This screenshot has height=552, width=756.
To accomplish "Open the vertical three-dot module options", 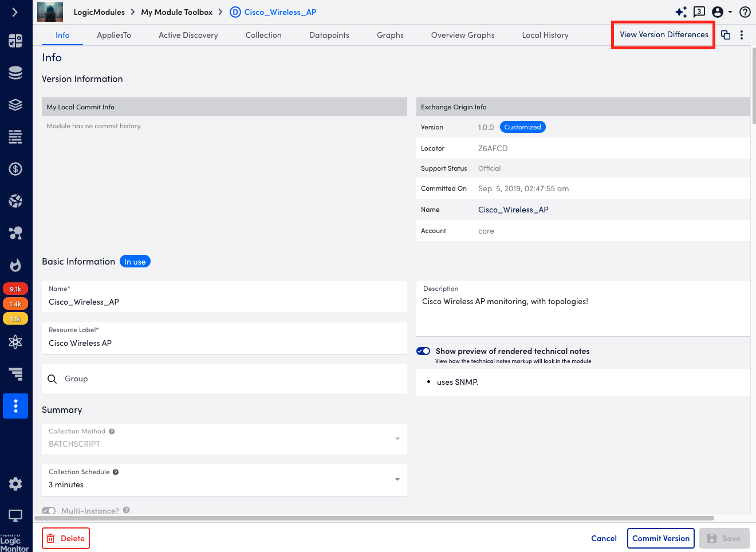I will (x=742, y=35).
